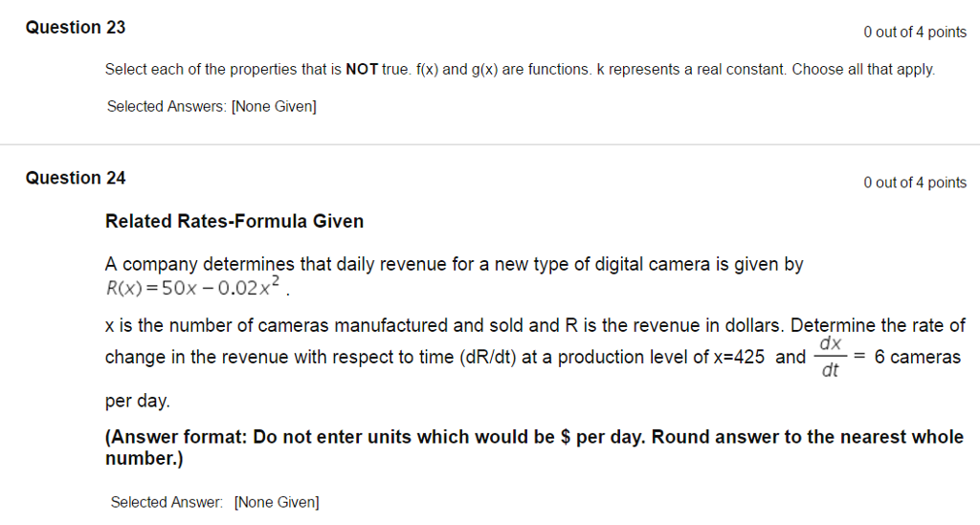Screen dimensions: 980x525
Task: Click the dx/dt fraction expression
Action: (x=830, y=357)
